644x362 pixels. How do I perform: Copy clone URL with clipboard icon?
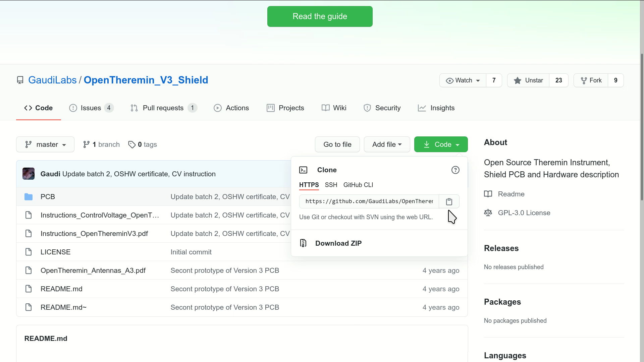[449, 201]
